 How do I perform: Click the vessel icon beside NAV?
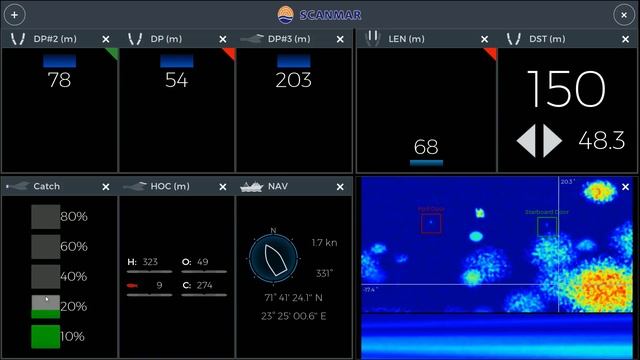[251, 187]
